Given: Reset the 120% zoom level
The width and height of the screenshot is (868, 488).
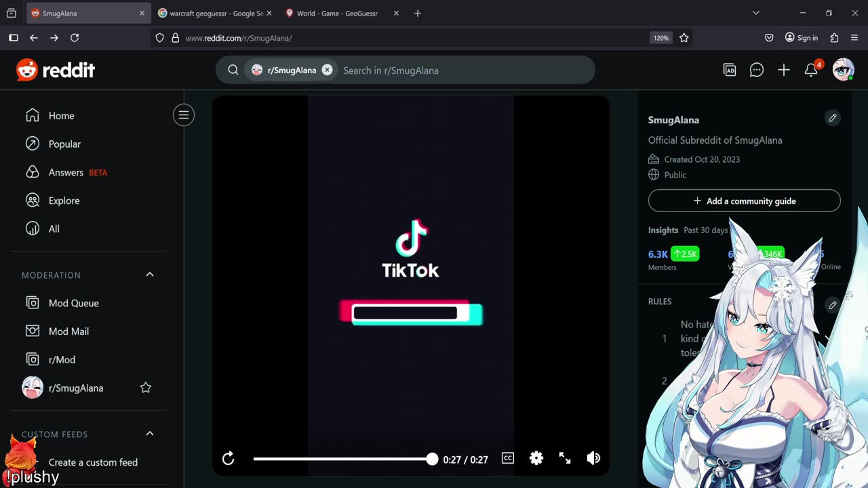Looking at the screenshot, I should tap(661, 38).
